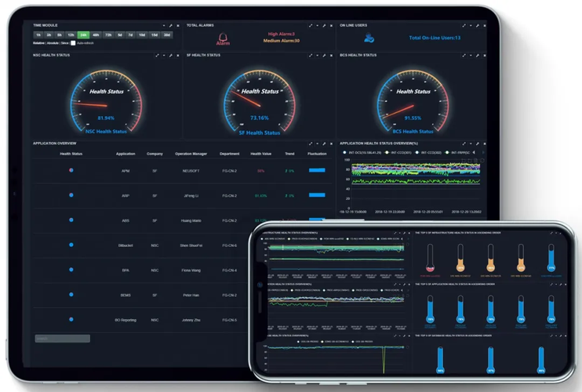The image size is (582, 392).
Task: Remove the Time Module panel with X
Action: pyautogui.click(x=178, y=26)
